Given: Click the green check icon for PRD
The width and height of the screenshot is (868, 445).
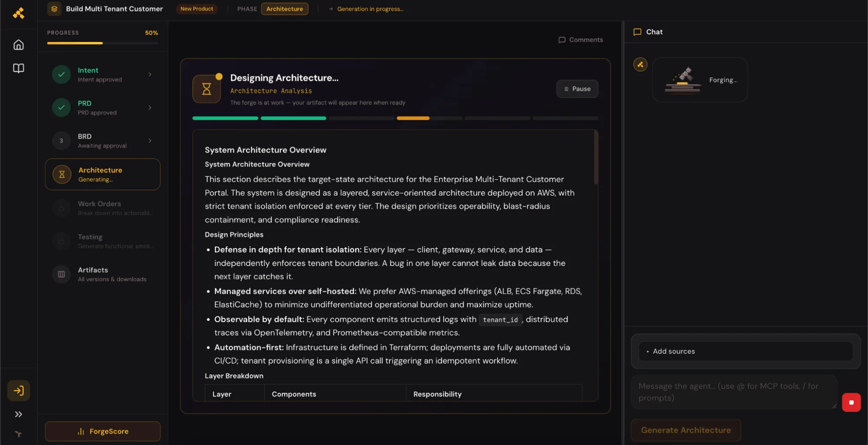Looking at the screenshot, I should (x=61, y=107).
